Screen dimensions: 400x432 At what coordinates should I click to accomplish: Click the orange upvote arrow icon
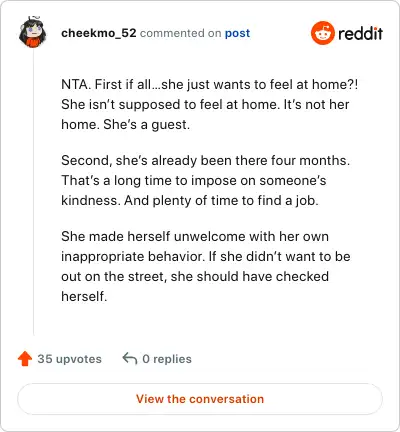pyautogui.click(x=25, y=359)
